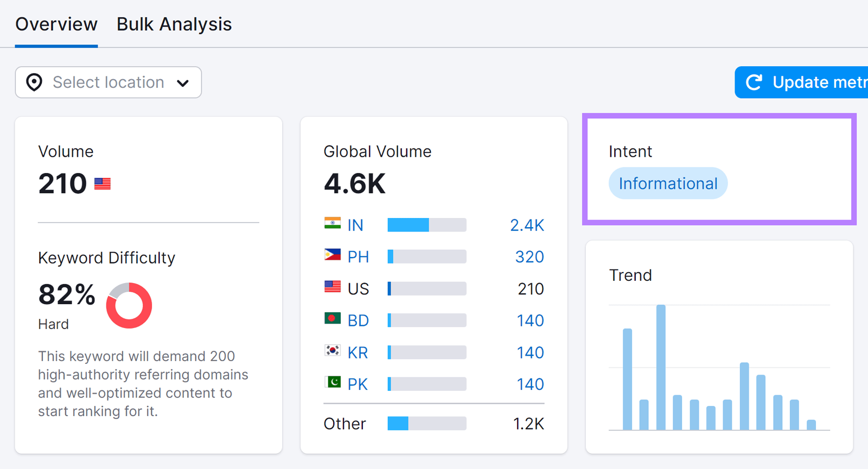
Task: Click the location pin icon
Action: (34, 82)
